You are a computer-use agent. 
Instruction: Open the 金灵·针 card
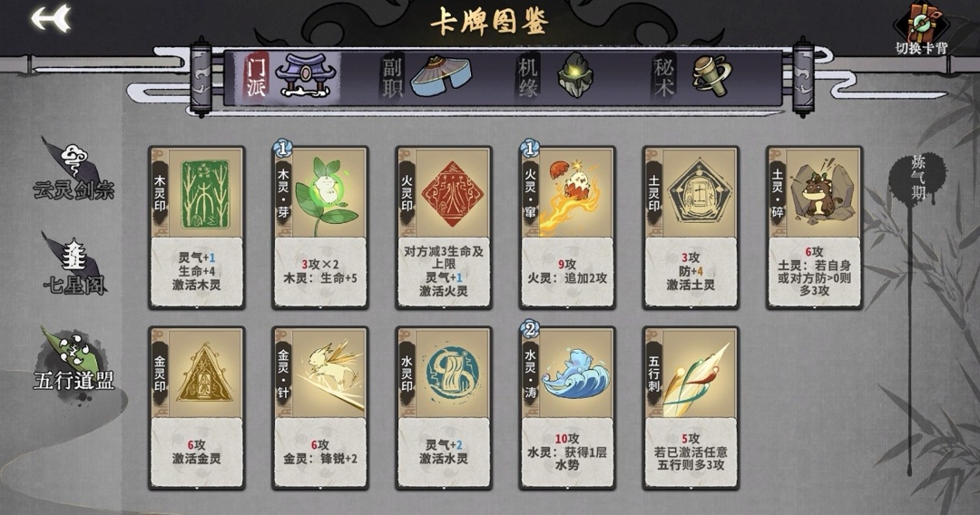click(320, 408)
